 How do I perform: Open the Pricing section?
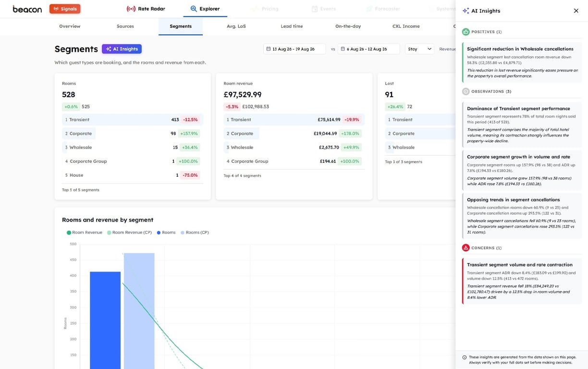pyautogui.click(x=265, y=9)
